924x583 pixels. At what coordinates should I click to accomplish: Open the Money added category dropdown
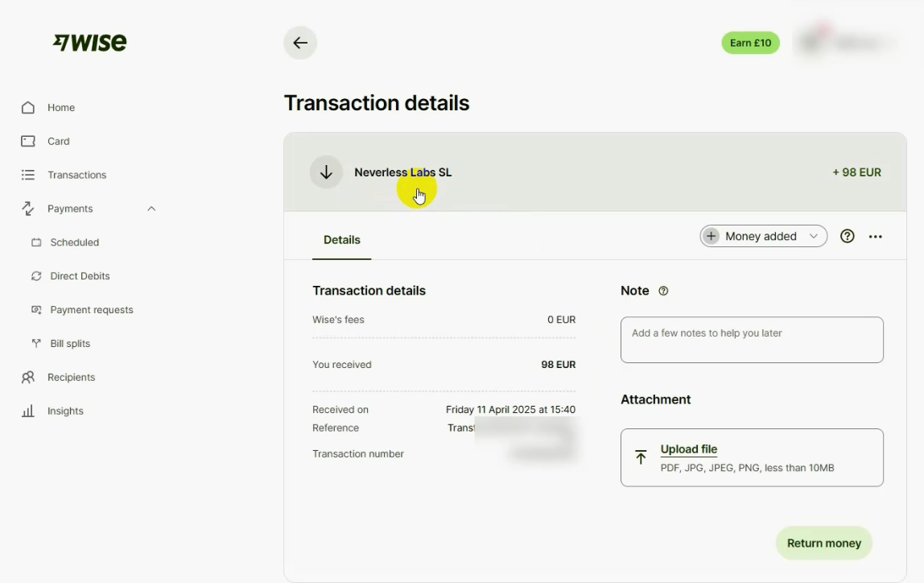tap(763, 236)
